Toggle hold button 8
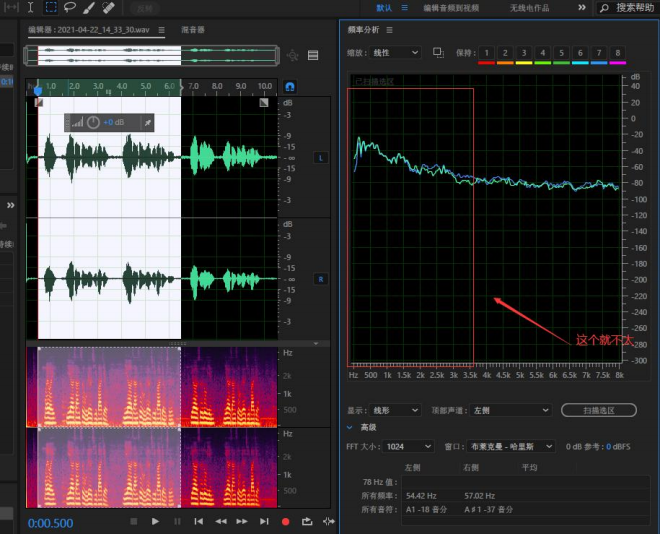The width and height of the screenshot is (660, 534). pyautogui.click(x=617, y=53)
